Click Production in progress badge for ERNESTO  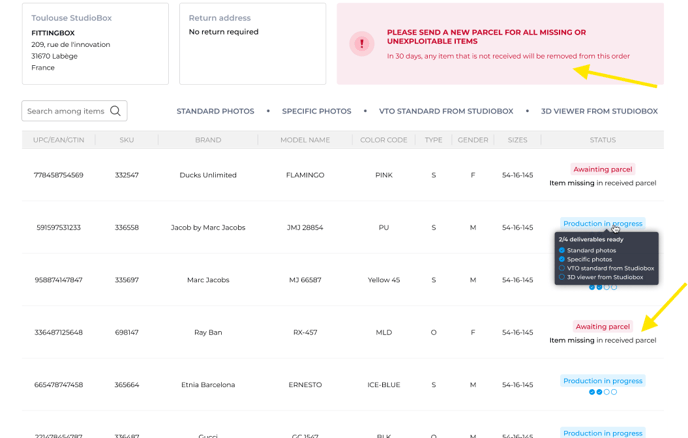[x=603, y=381]
